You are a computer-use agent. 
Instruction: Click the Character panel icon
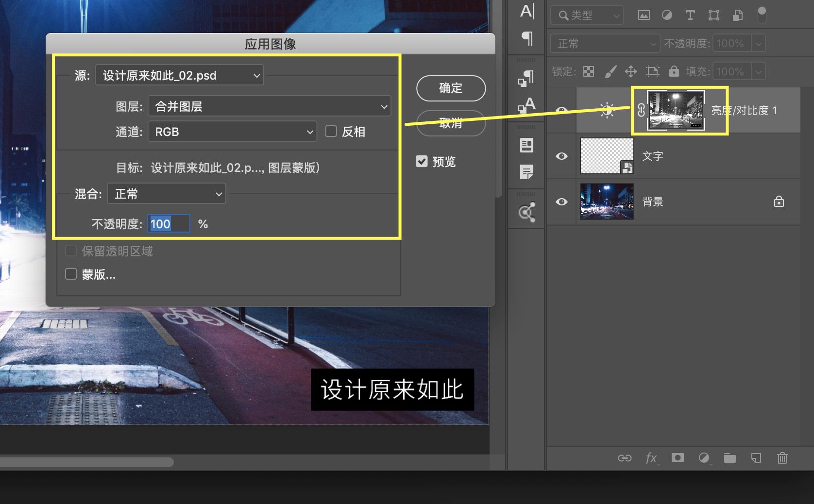coord(526,11)
